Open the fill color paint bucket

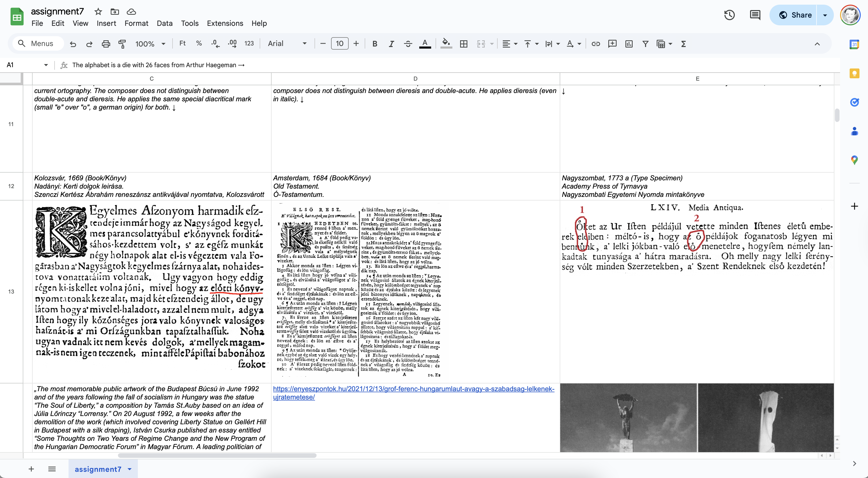pos(446,44)
